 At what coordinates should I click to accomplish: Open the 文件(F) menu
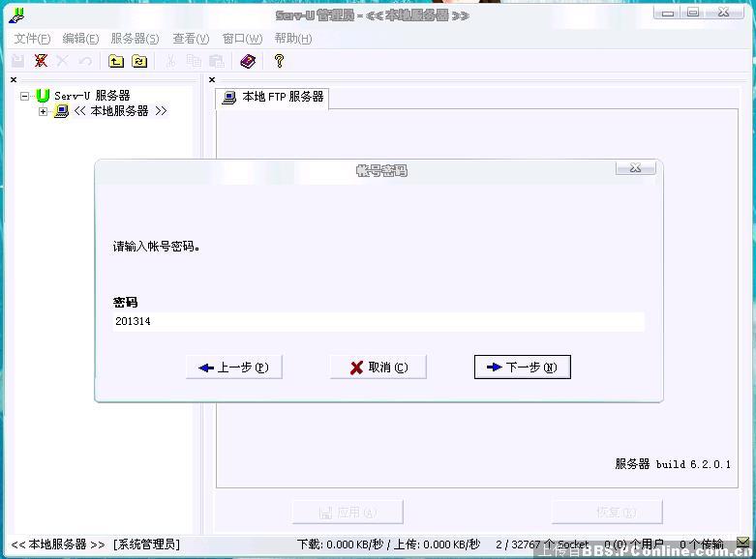click(x=32, y=39)
